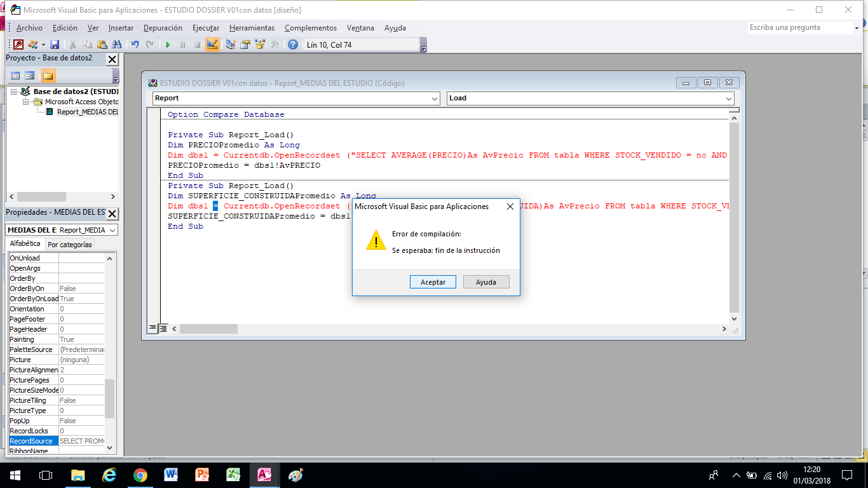Click the OrderByOn property False value
The image size is (868, 488).
[82, 288]
